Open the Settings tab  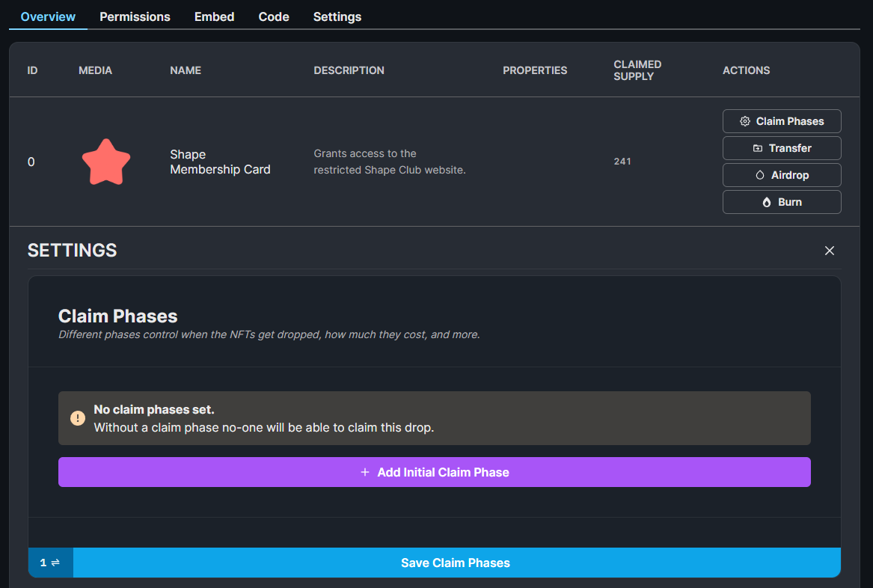[337, 16]
